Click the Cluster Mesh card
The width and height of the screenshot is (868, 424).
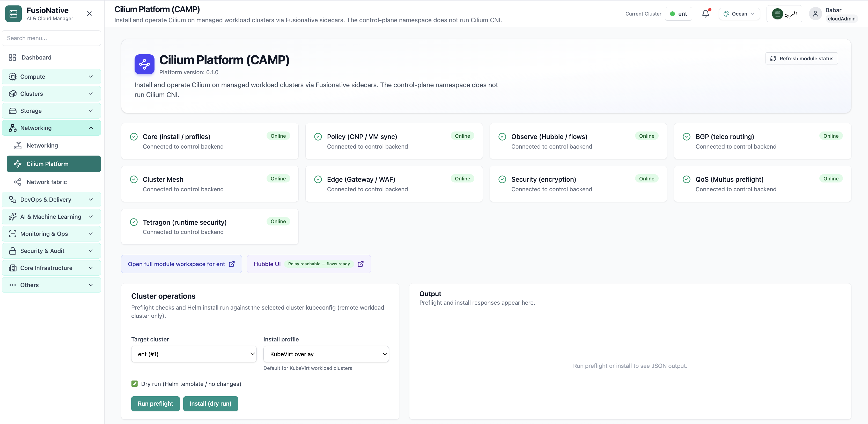(x=210, y=184)
